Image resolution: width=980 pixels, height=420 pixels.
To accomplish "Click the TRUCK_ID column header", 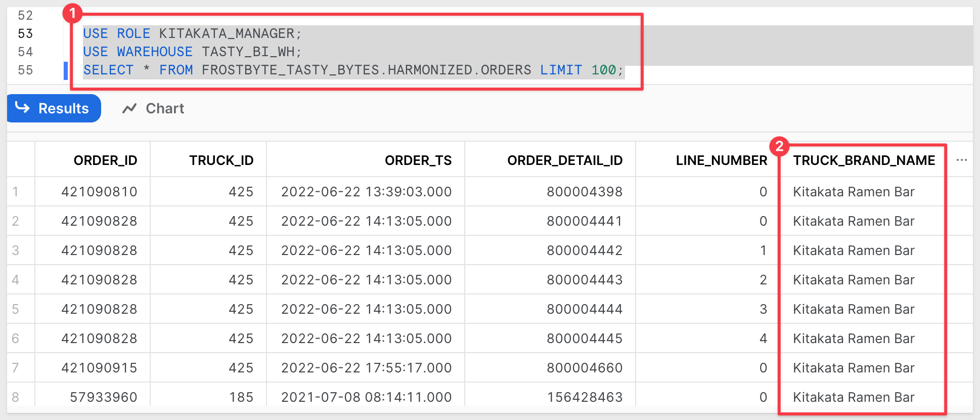I will tap(221, 160).
